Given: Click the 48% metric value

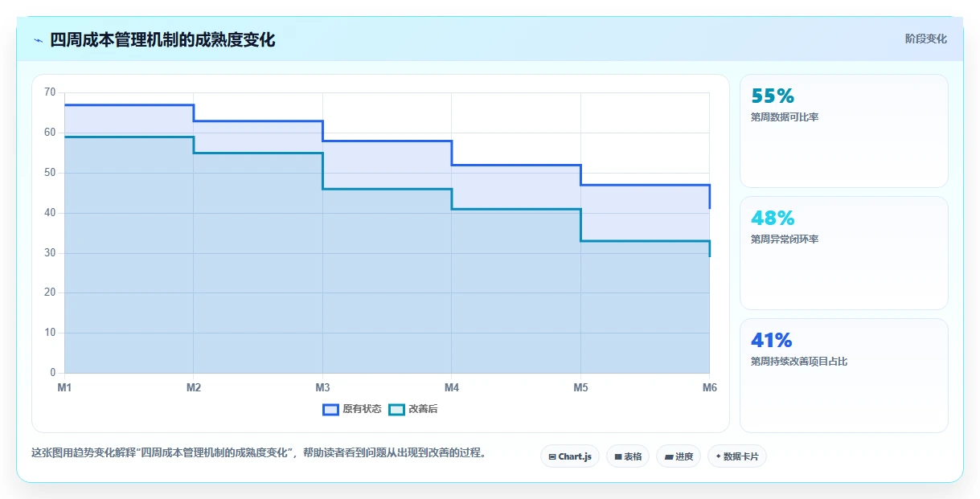Looking at the screenshot, I should 773,219.
